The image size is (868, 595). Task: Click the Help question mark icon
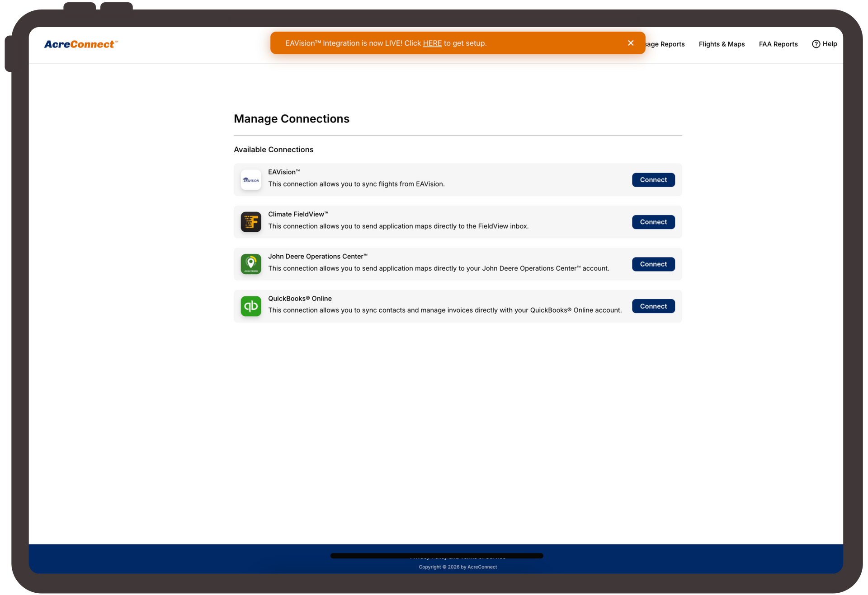click(x=816, y=44)
